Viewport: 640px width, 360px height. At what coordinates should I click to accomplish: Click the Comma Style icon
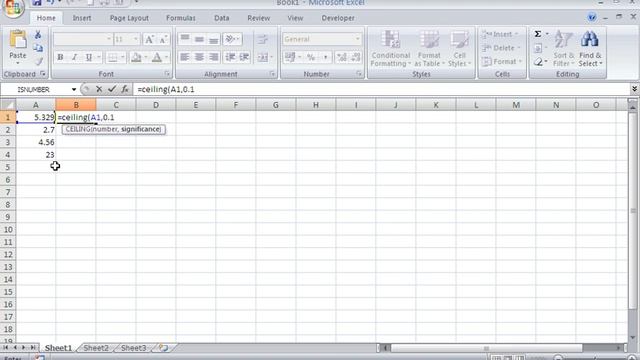[x=325, y=57]
